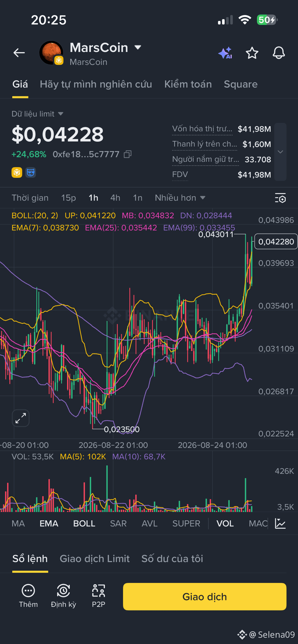The height and width of the screenshot is (644, 298).
Task: Tap the high marker 0,043011
Action: click(216, 235)
